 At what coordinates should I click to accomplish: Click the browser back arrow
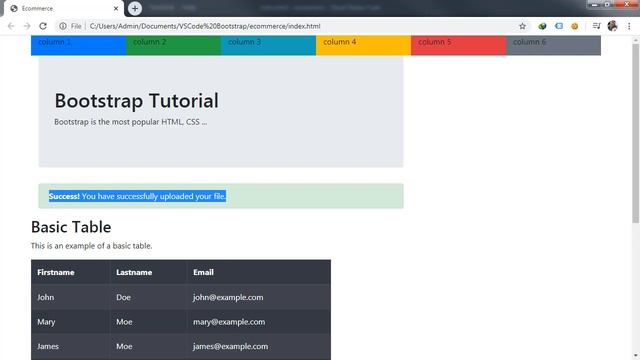tap(11, 26)
